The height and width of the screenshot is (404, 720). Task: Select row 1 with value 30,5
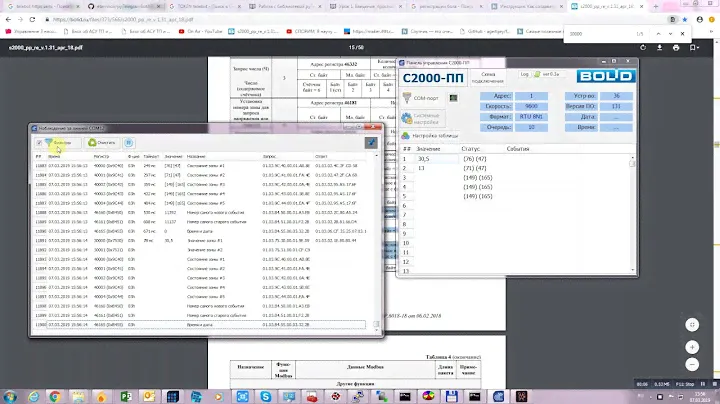(430, 158)
